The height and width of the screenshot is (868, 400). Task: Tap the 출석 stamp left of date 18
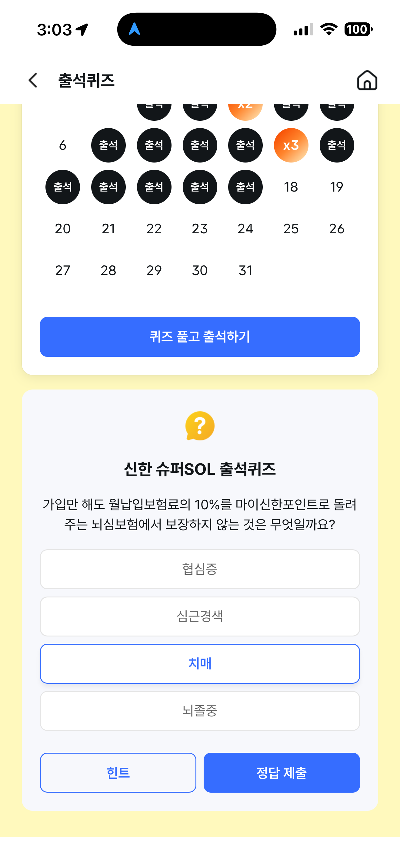point(245,187)
